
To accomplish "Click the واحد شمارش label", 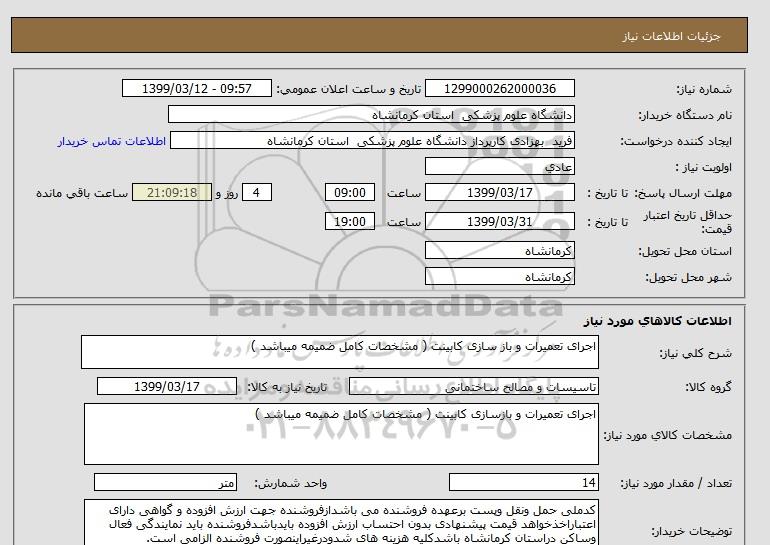I will (291, 483).
